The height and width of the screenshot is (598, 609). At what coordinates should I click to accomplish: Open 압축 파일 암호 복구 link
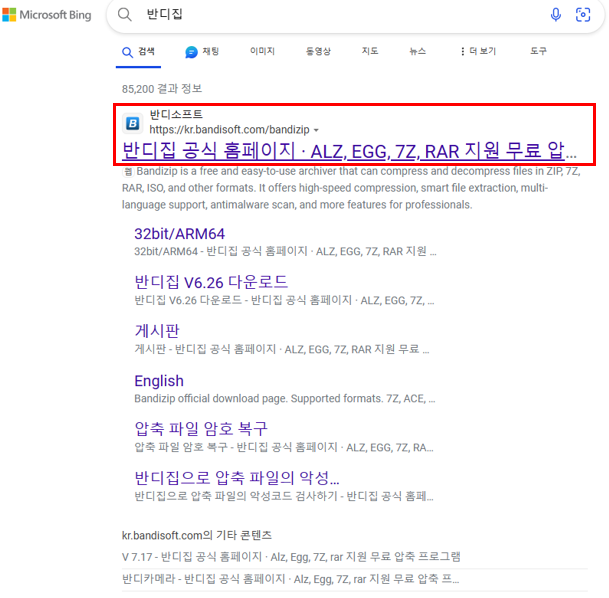click(x=201, y=429)
